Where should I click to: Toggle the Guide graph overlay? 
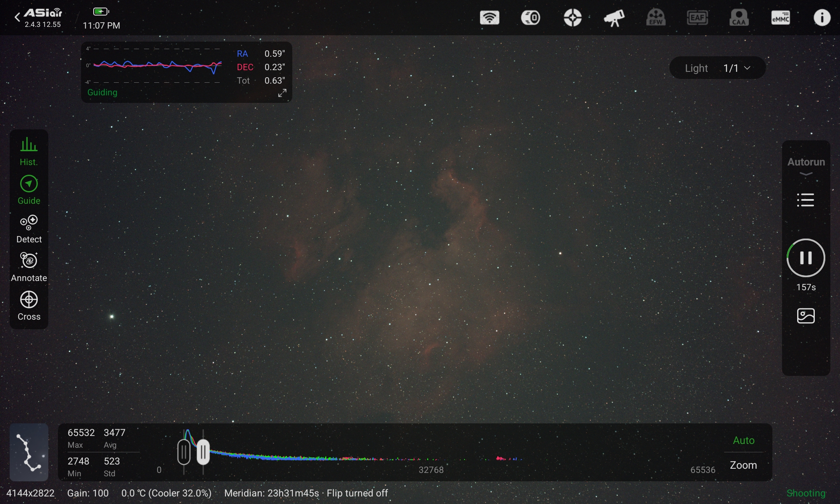[29, 190]
